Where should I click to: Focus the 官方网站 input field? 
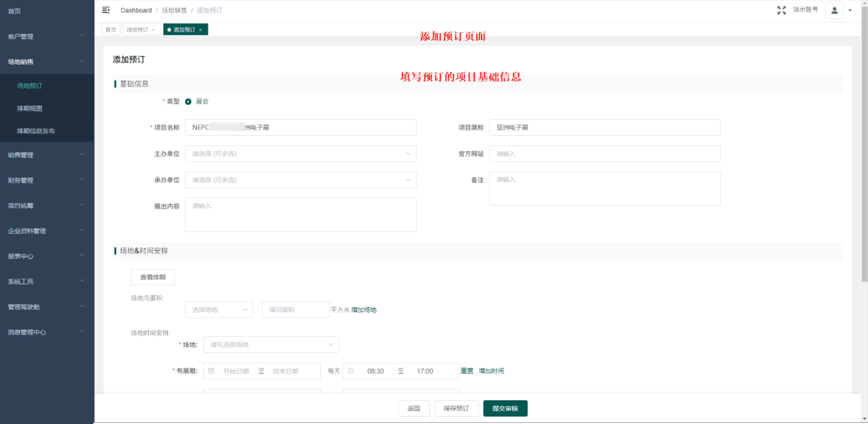pyautogui.click(x=605, y=154)
